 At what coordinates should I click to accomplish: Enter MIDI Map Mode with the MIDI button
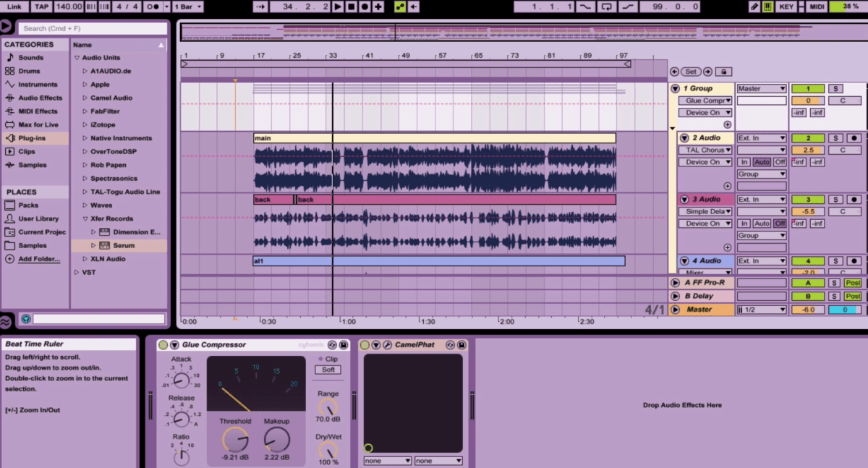(817, 7)
